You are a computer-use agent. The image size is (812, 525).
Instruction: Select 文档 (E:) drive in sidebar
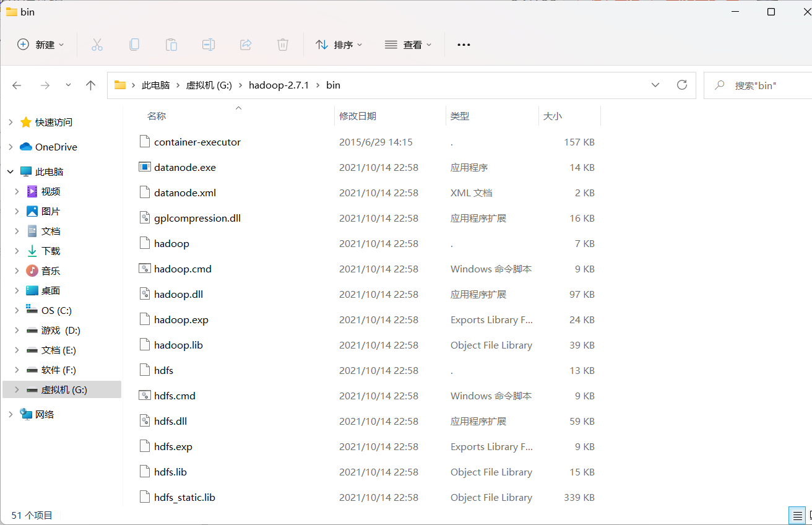(x=59, y=350)
